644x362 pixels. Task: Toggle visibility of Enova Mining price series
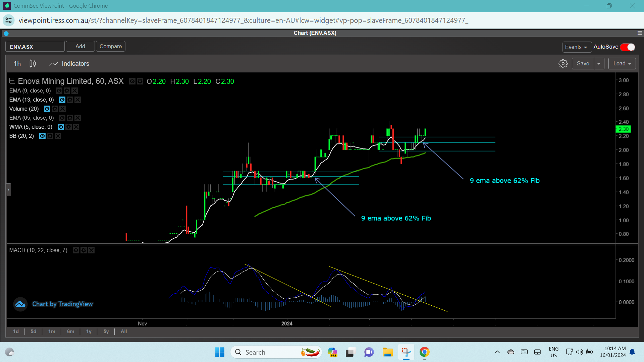click(132, 81)
